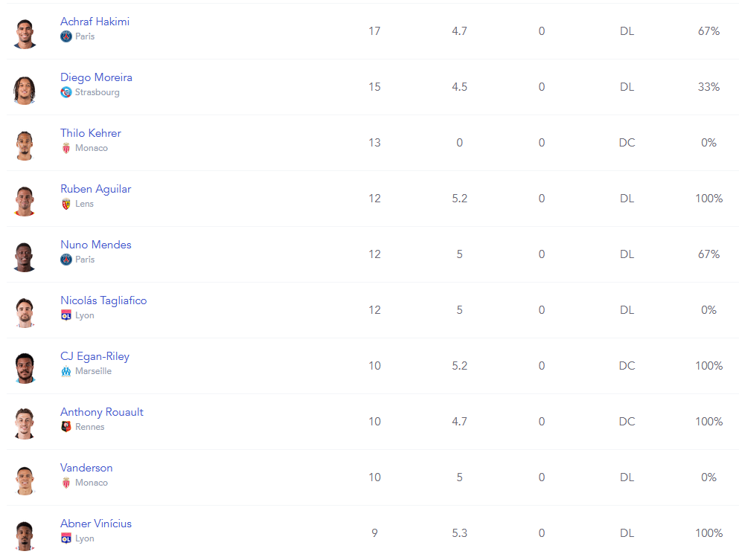Click the Lens club badge icon

click(66, 204)
